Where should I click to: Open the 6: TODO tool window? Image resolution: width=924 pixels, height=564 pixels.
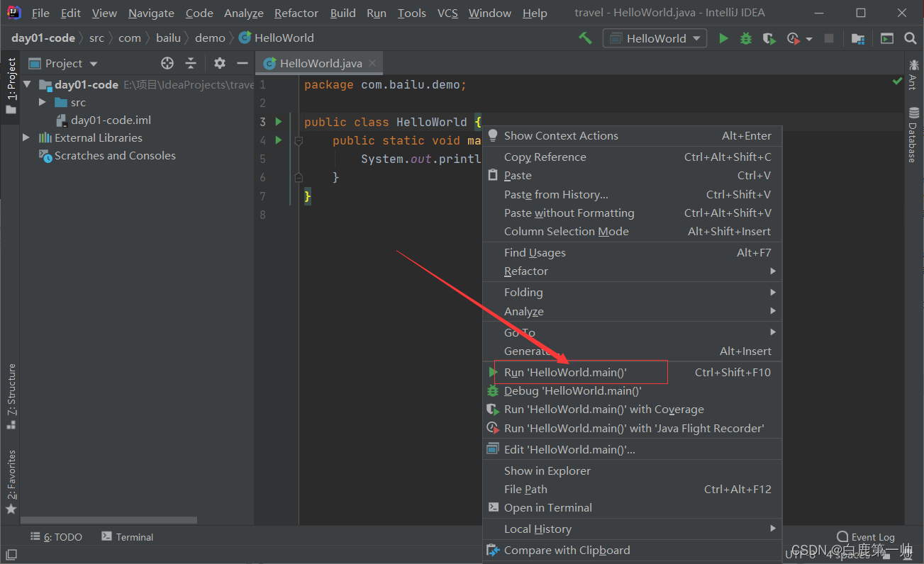[57, 537]
